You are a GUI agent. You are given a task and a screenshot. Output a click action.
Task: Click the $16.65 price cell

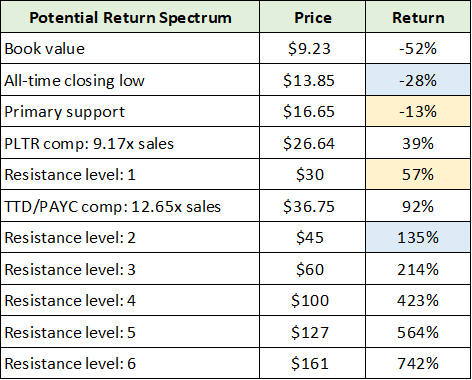312,111
